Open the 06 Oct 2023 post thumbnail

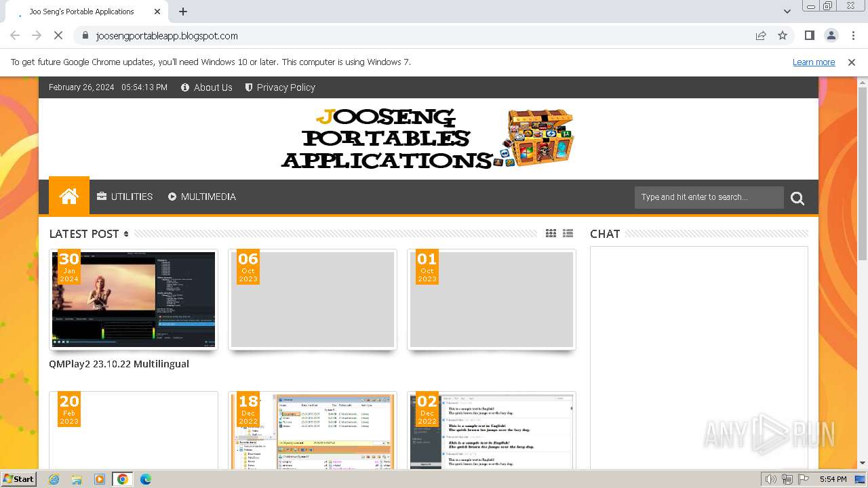(x=313, y=300)
